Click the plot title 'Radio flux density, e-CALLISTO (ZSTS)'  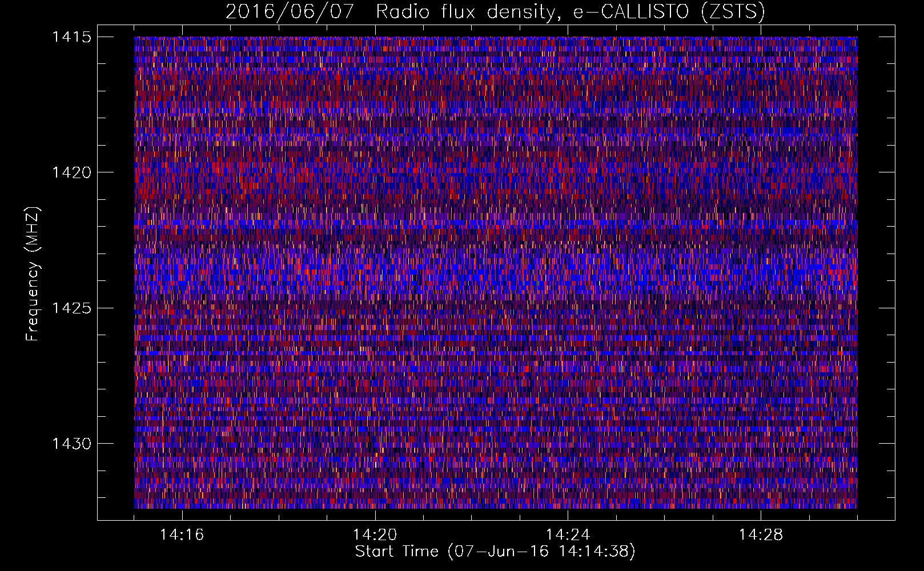pos(571,11)
